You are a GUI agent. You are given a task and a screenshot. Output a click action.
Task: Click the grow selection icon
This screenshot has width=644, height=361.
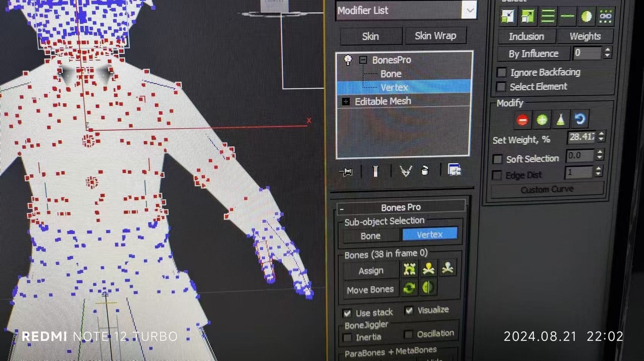(x=527, y=16)
